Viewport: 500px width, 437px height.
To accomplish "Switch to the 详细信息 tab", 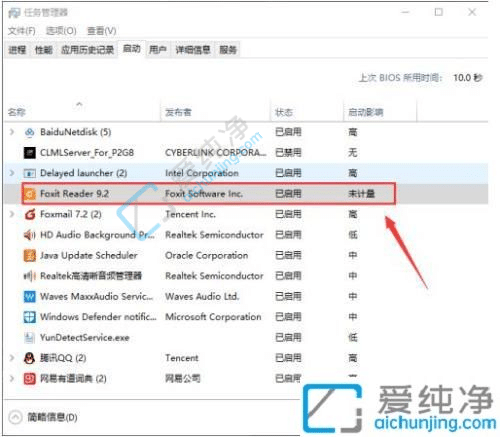I will [193, 50].
